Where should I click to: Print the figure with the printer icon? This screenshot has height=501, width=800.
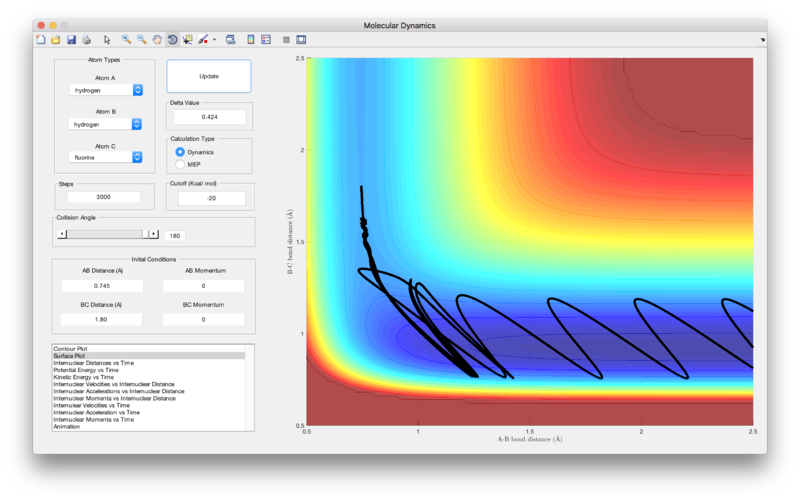click(x=86, y=39)
